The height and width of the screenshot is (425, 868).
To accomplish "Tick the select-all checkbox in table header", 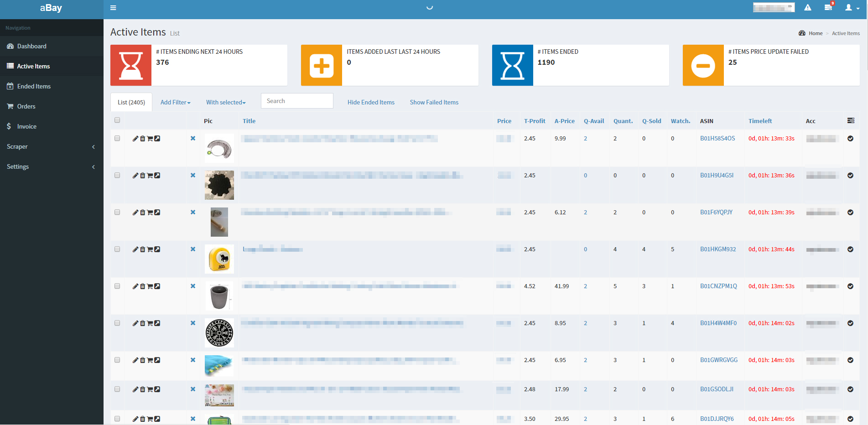I will (117, 120).
